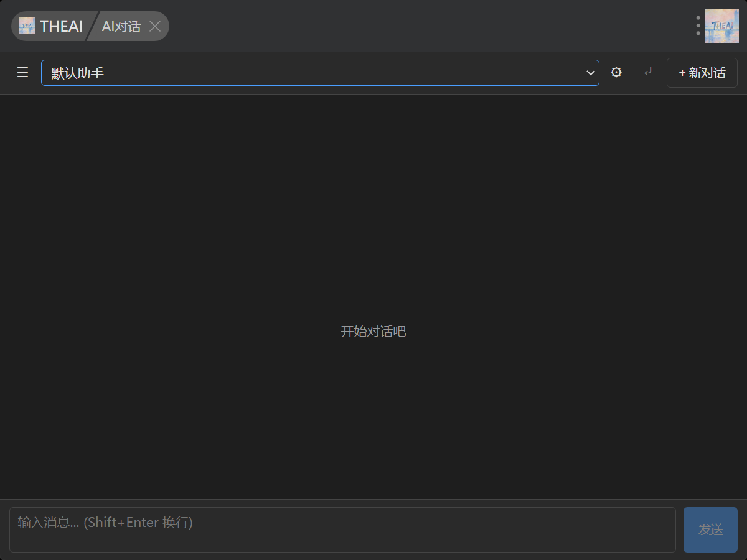This screenshot has width=747, height=560.
Task: Open the hamburger sidebar menu
Action: coord(23,73)
